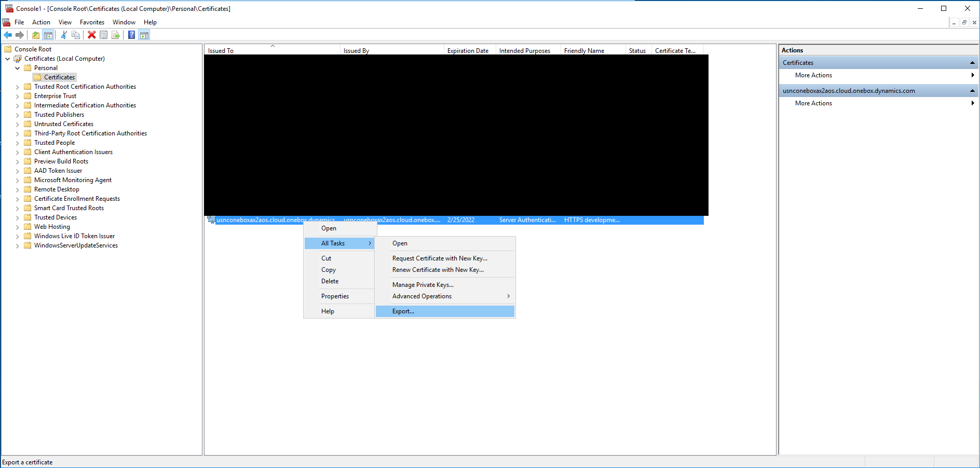Expand the Trusted Publishers node
Image resolution: width=980 pixels, height=468 pixels.
[18, 115]
